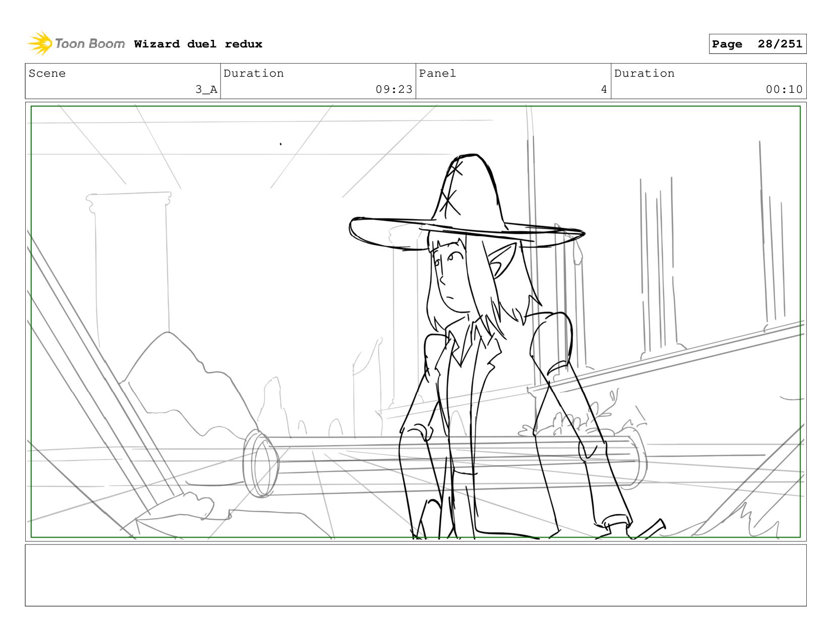Click the title 'Wizard duel redux'
Image resolution: width=832 pixels, height=644 pixels.
(x=198, y=44)
